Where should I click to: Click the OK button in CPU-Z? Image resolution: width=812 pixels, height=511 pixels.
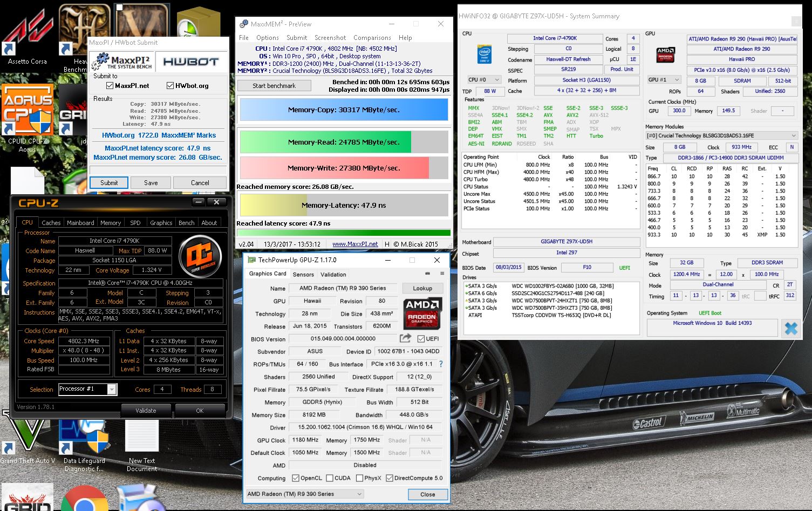200,410
